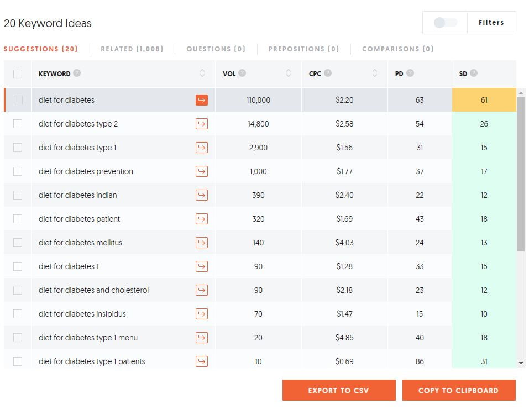Image resolution: width=529 pixels, height=420 pixels.
Task: Tick checkbox for 'diet for diabetes indian'
Action: tap(18, 195)
